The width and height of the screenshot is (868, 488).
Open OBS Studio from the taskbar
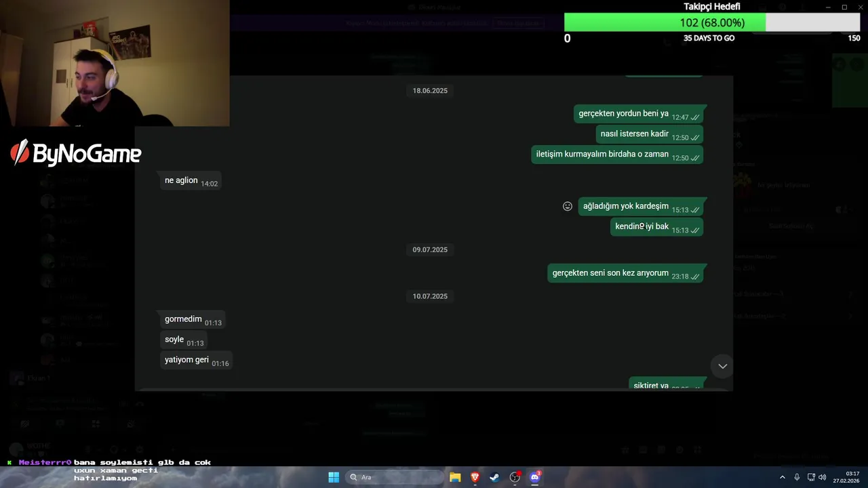[x=515, y=477]
